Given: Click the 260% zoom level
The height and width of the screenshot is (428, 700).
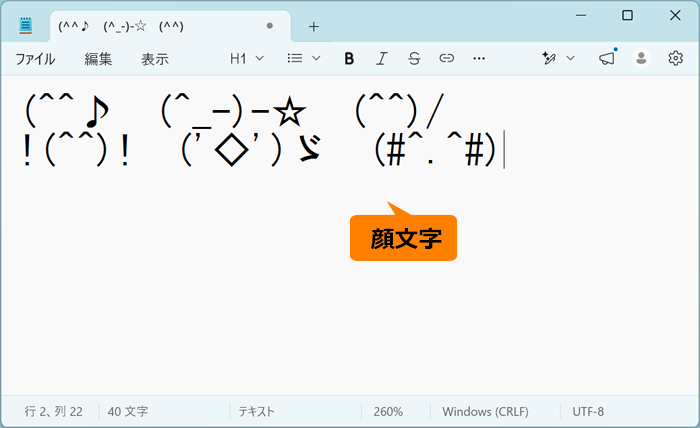Looking at the screenshot, I should coord(388,411).
